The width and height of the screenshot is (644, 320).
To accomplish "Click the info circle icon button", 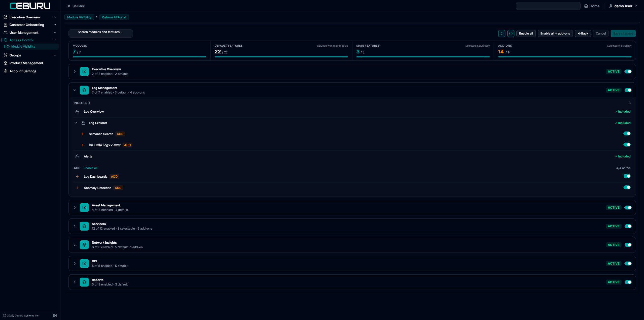I will pyautogui.click(x=511, y=34).
